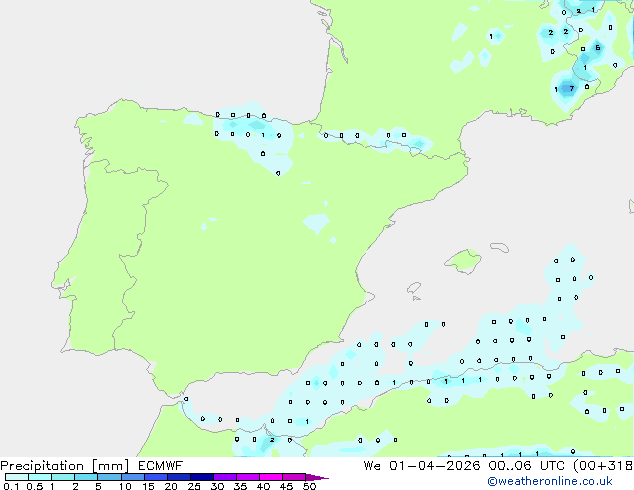Select the 0.5 to 1 mm legend swatch
Image resolution: width=634 pixels, height=490 pixels.
coord(40,477)
